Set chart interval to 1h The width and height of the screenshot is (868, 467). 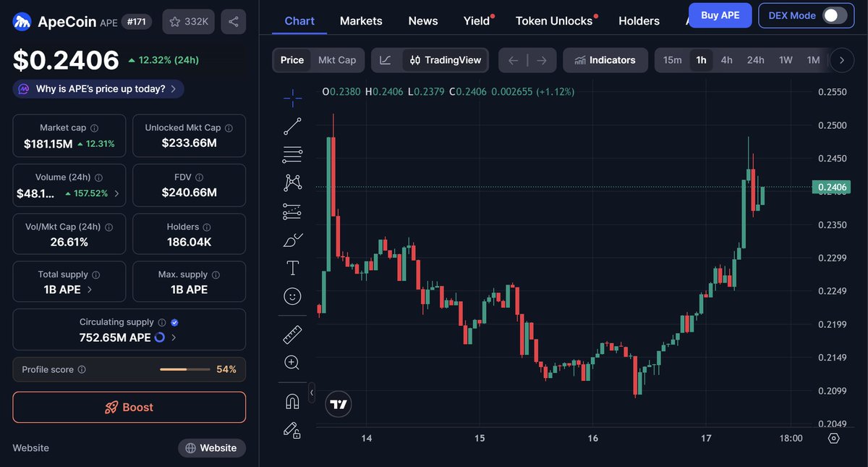pyautogui.click(x=701, y=60)
